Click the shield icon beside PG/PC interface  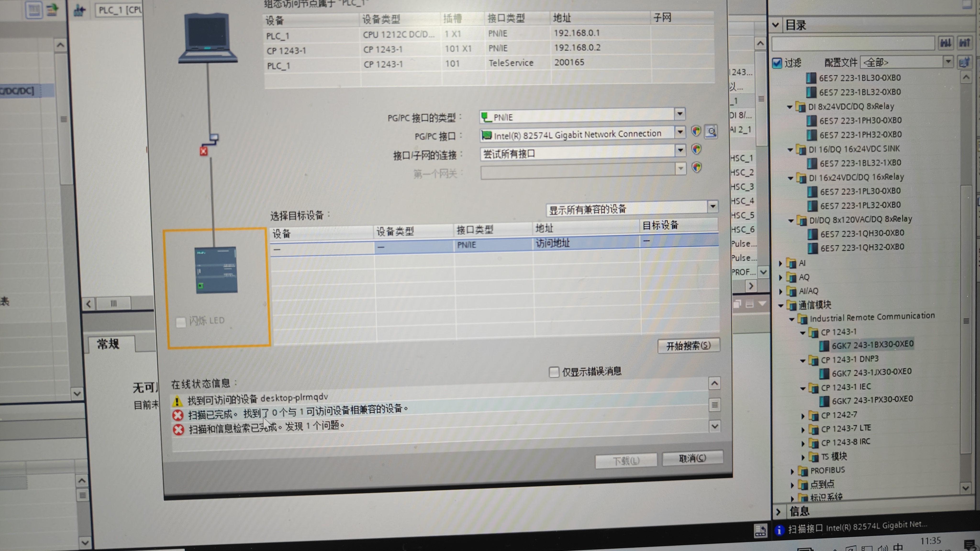click(x=696, y=131)
